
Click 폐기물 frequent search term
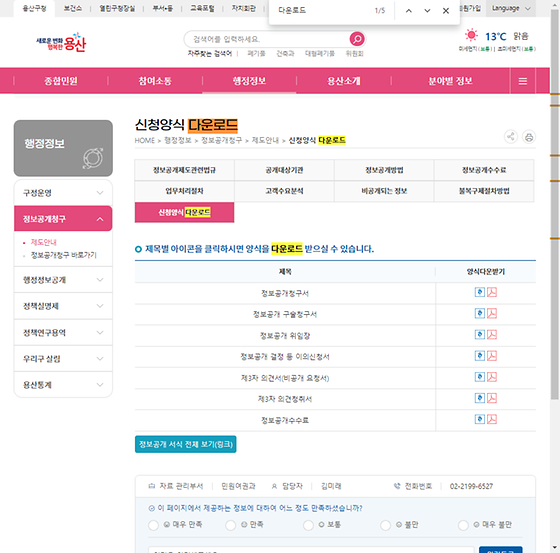pos(256,54)
